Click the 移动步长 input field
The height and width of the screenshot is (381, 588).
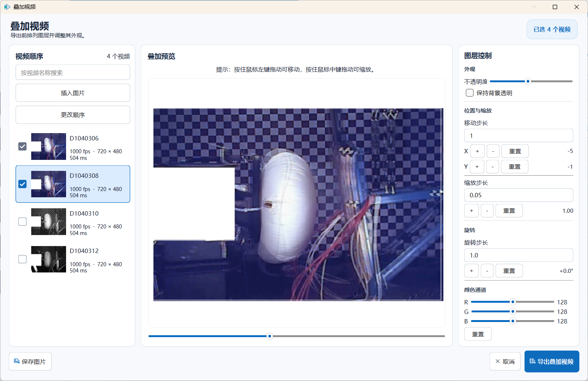coord(519,136)
